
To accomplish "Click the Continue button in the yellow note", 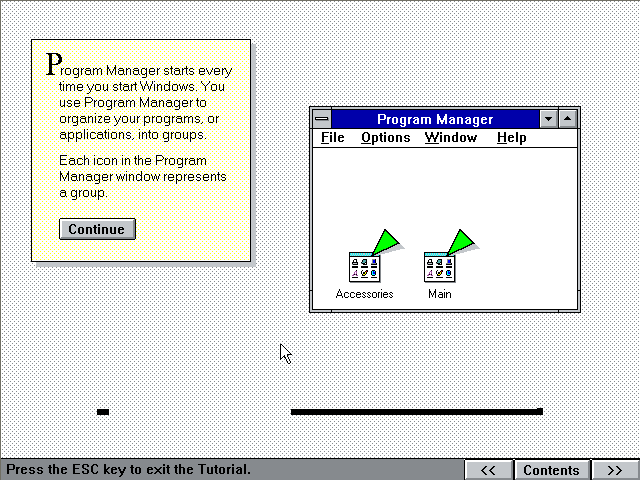I will [x=97, y=229].
